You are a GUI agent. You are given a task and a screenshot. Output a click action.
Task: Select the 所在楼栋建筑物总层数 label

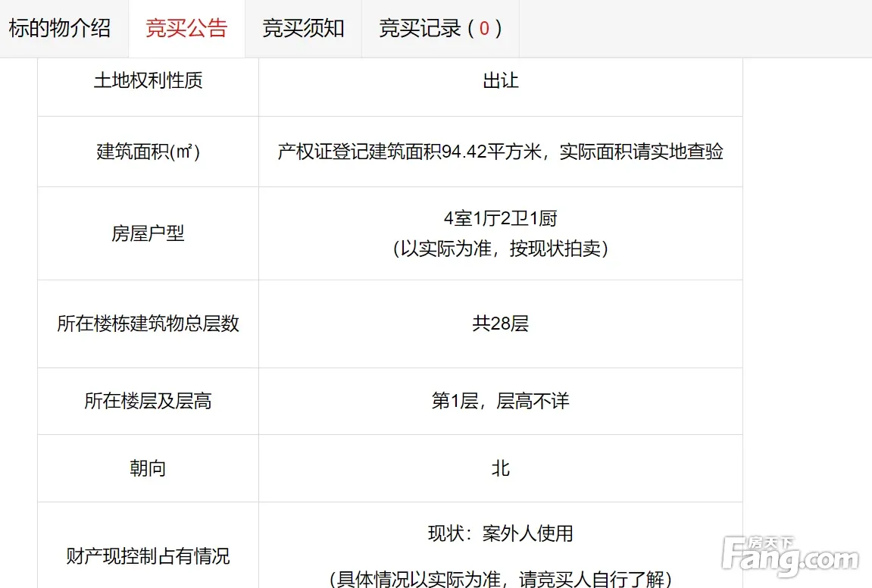(148, 324)
